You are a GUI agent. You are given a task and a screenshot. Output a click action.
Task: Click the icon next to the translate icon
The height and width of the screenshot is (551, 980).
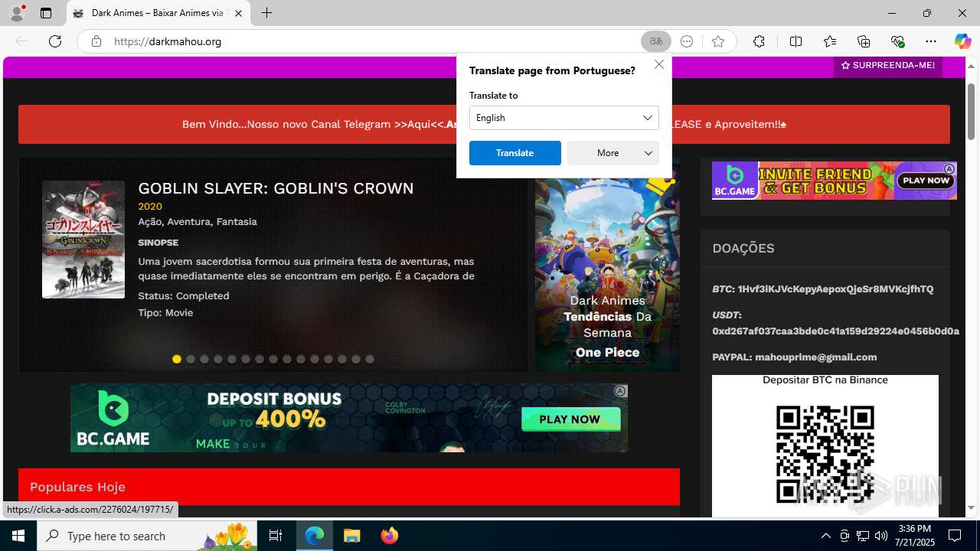click(x=687, y=41)
